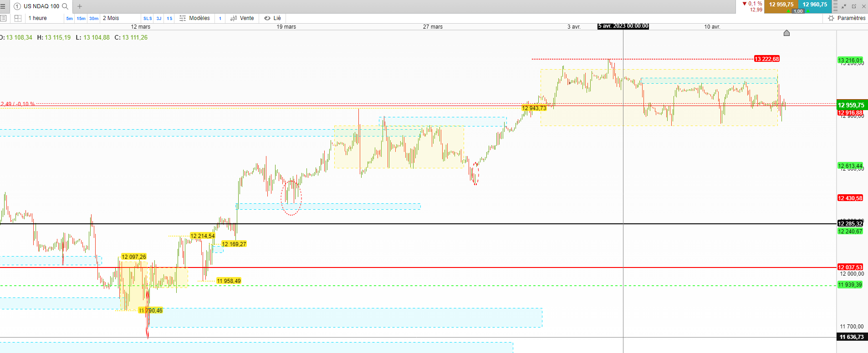This screenshot has width=868, height=353.
Task: Click the sell price box 12 959,75
Action: (781, 5)
